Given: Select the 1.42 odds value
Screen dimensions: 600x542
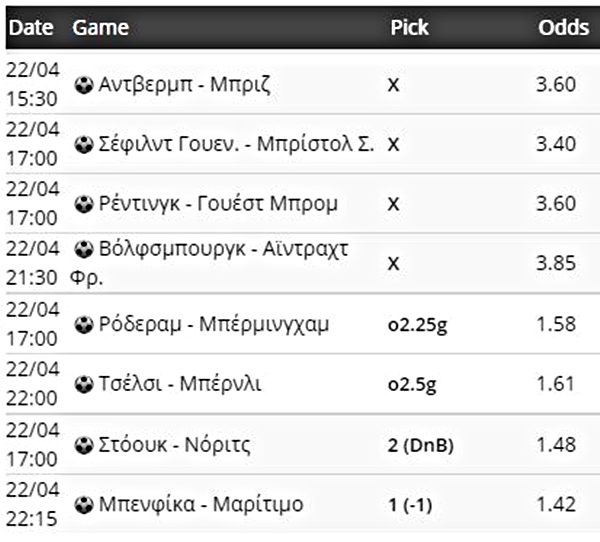Looking at the screenshot, I should pos(556,504).
